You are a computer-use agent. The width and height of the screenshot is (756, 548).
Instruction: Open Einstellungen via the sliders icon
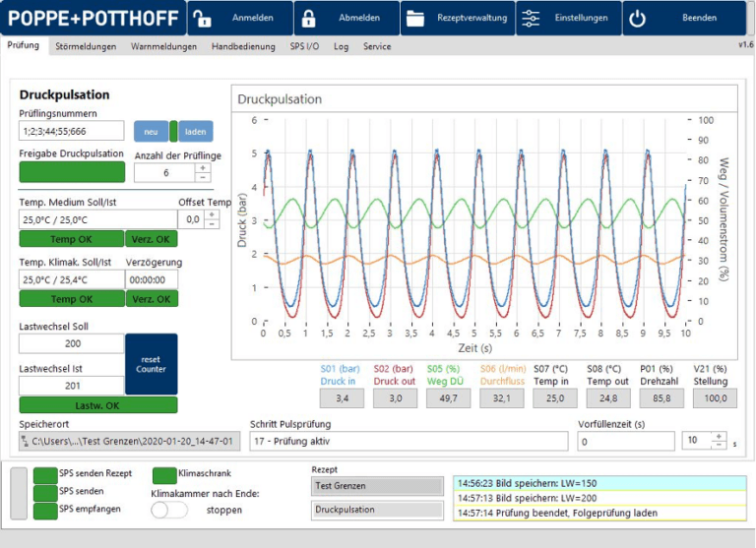tap(529, 19)
